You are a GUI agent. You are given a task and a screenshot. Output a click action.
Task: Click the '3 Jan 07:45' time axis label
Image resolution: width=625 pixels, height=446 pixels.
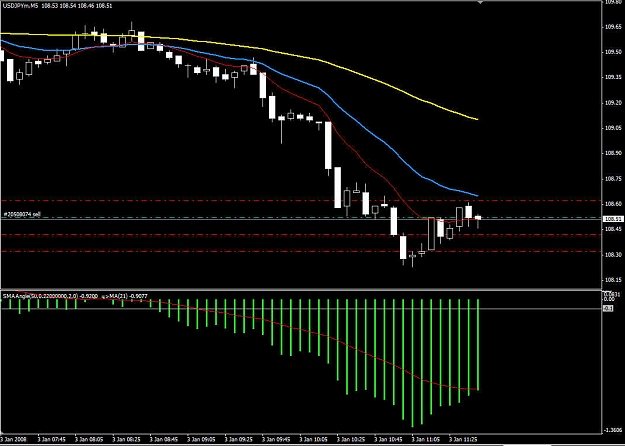pos(51,439)
